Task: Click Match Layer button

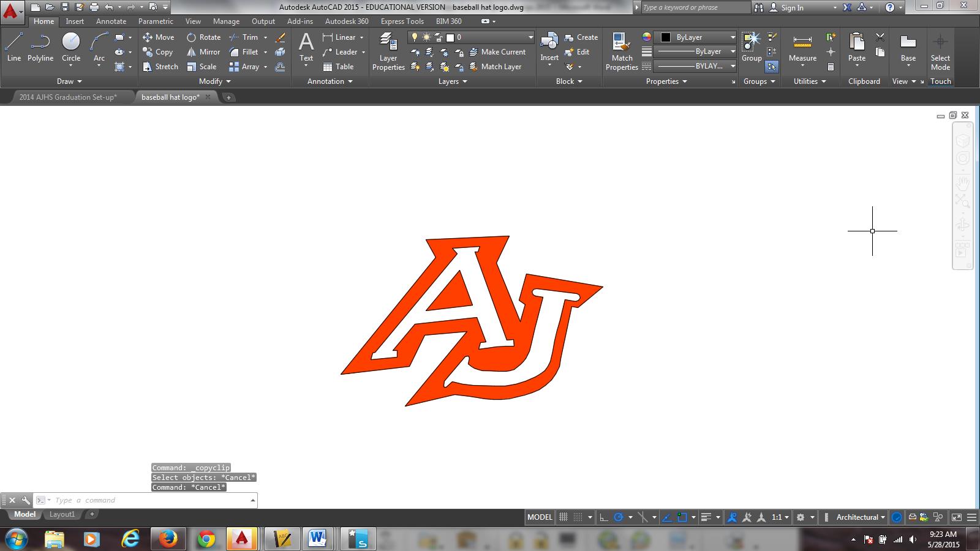Action: coord(495,67)
